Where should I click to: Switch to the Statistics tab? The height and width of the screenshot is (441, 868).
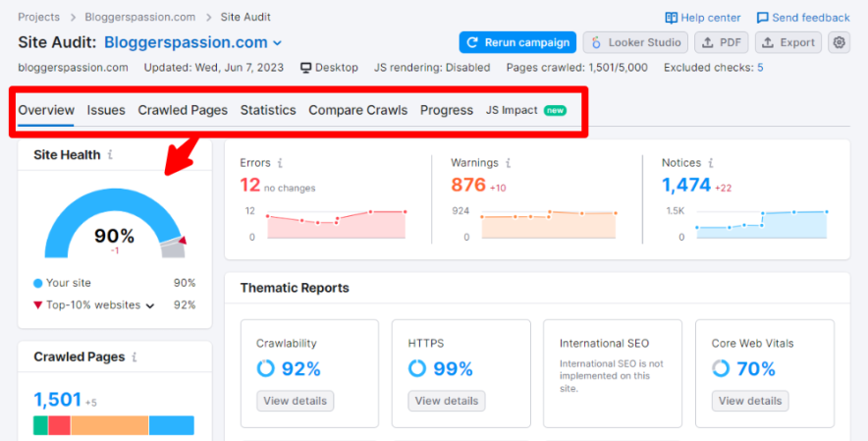(x=268, y=110)
